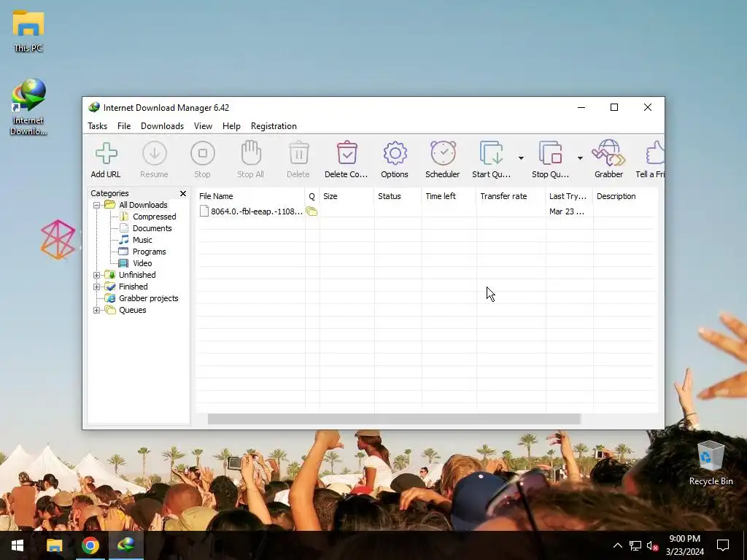The width and height of the screenshot is (747, 560).
Task: Click the Resume download icon
Action: pyautogui.click(x=155, y=153)
